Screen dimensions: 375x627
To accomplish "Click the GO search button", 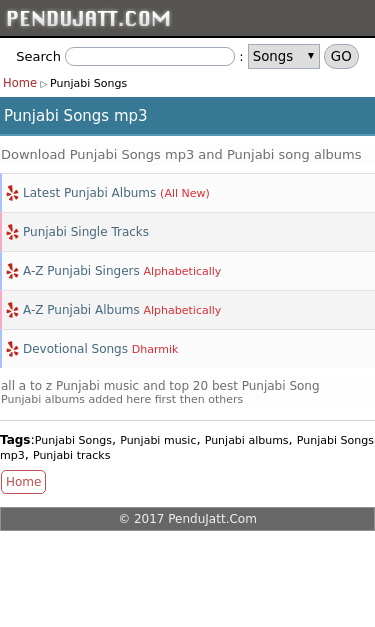I will [x=341, y=56].
